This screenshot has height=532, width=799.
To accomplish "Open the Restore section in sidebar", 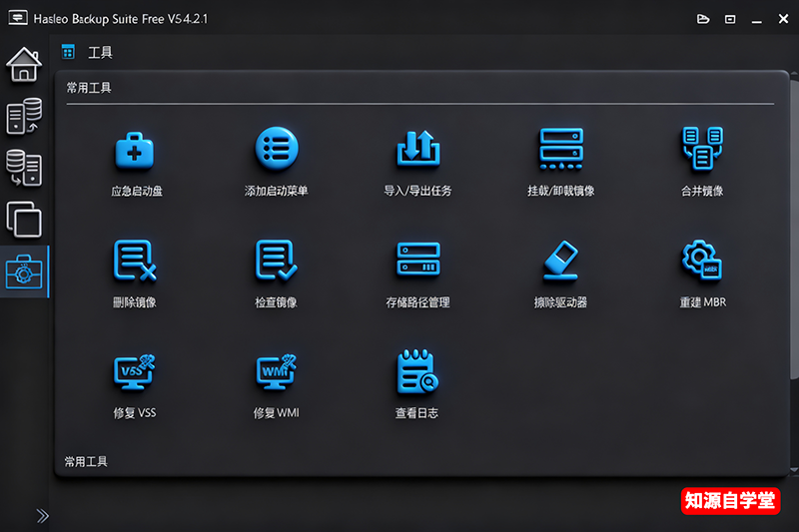I will pyautogui.click(x=24, y=168).
